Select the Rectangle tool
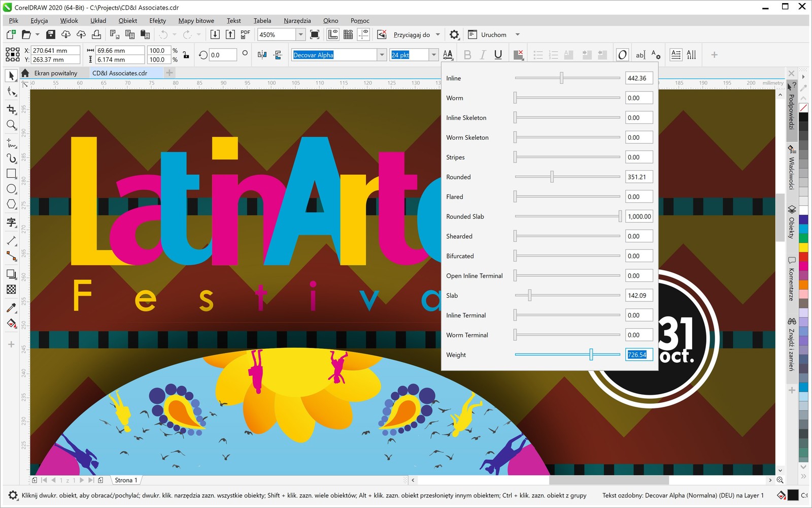812x508 pixels. pos(11,174)
